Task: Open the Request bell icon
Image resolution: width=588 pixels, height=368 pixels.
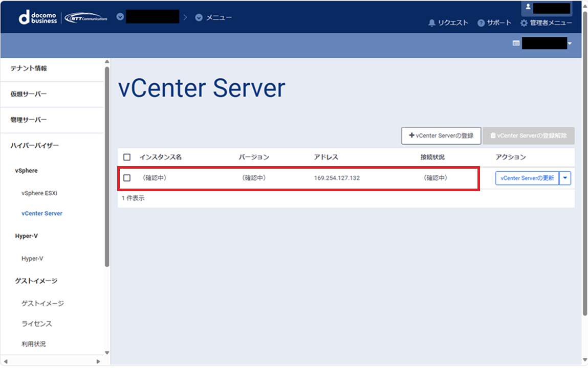Action: pos(432,23)
